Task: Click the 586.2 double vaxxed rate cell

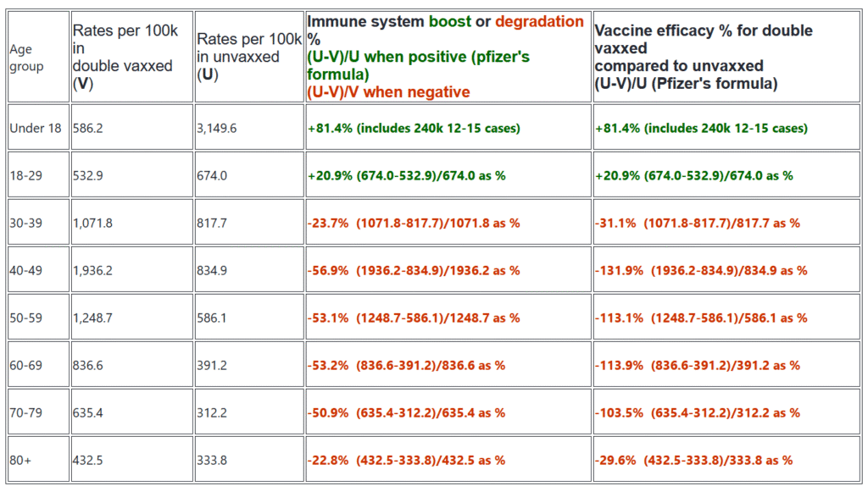Action: click(x=131, y=128)
